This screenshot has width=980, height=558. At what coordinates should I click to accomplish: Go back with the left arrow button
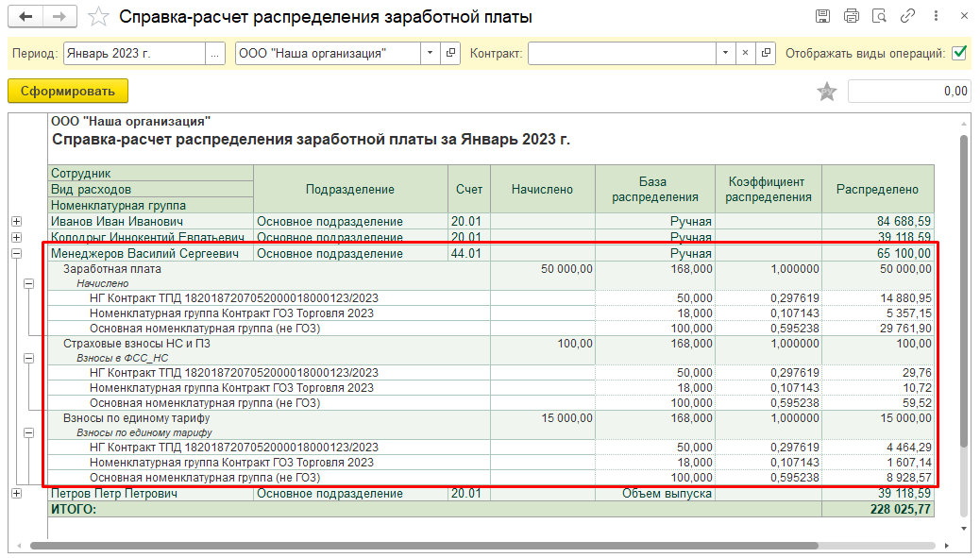click(x=25, y=17)
